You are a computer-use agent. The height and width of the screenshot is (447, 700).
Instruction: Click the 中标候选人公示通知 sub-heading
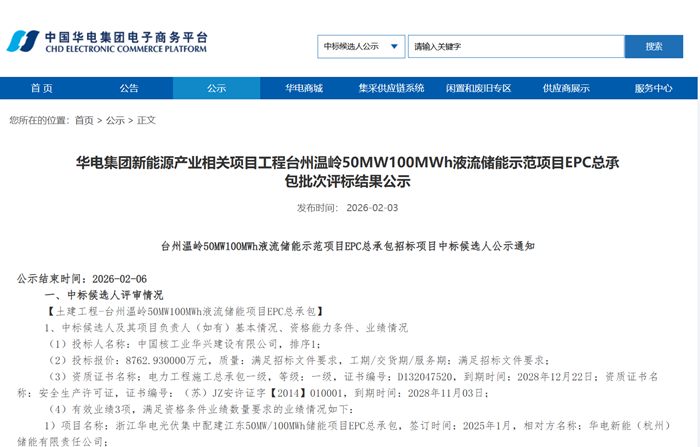click(348, 246)
